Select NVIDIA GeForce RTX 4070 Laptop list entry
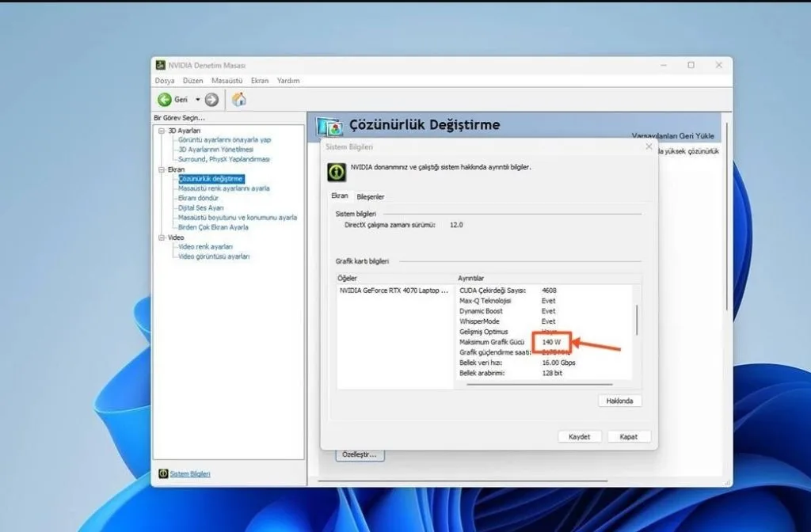The image size is (811, 532). (394, 291)
